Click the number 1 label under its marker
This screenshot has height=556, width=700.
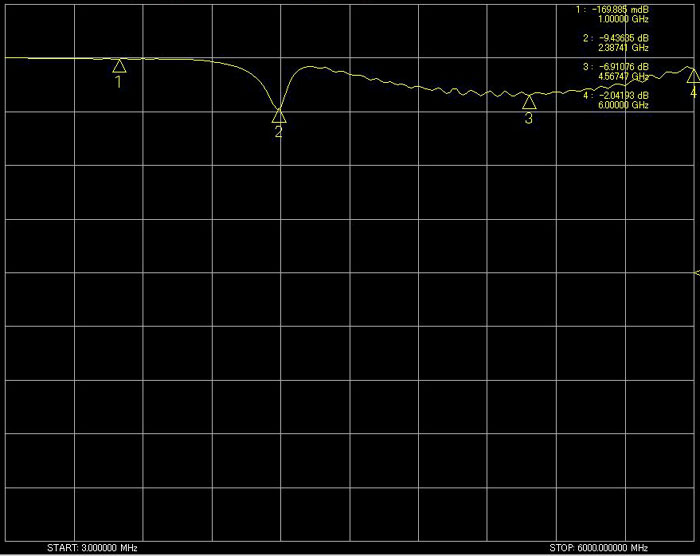(119, 83)
